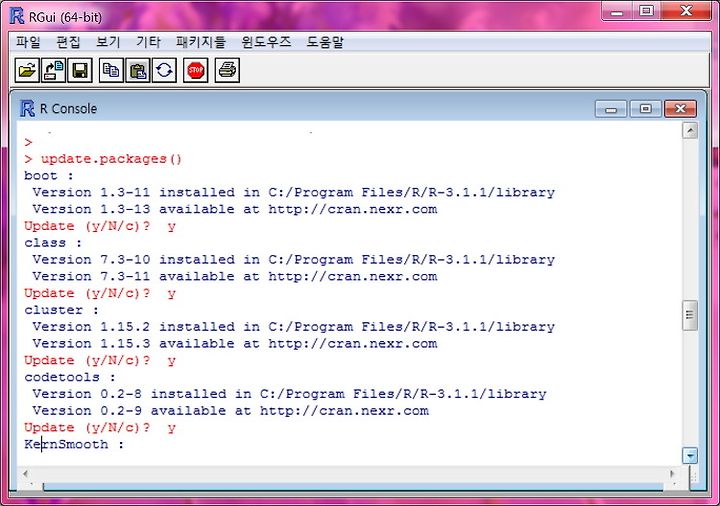Viewport: 720px width, 506px height.
Task: Open the 도움말 menu
Action: (x=325, y=42)
